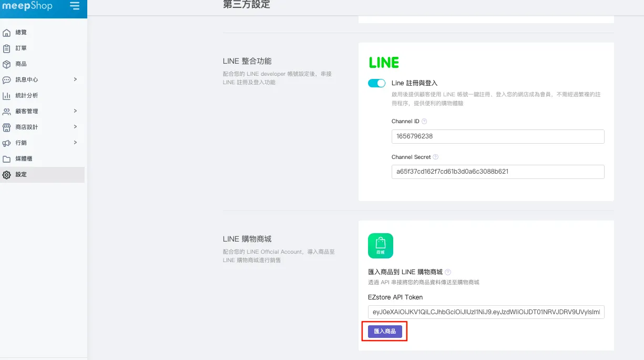Go to the 商品 menu item
Screen dimensions: 644x360
pyautogui.click(x=42, y=64)
